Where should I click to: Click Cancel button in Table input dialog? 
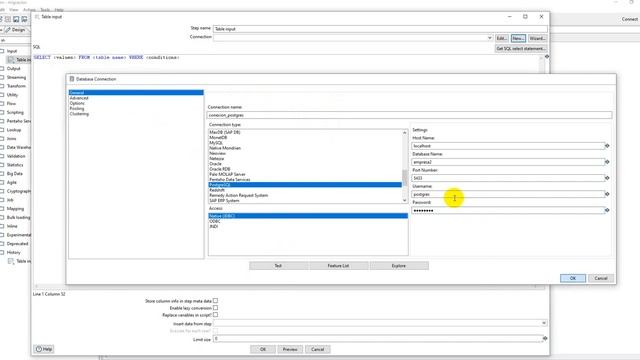click(318, 349)
